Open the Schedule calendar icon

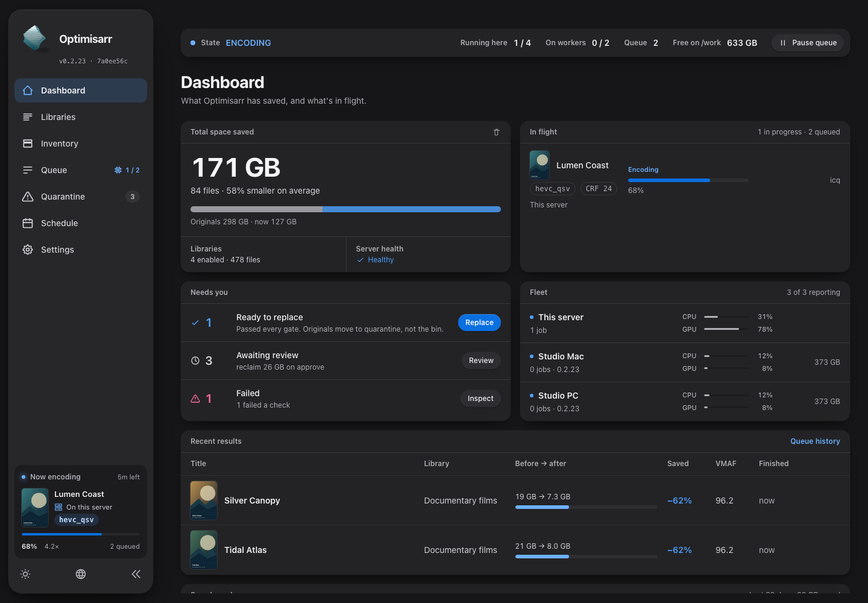tap(28, 223)
